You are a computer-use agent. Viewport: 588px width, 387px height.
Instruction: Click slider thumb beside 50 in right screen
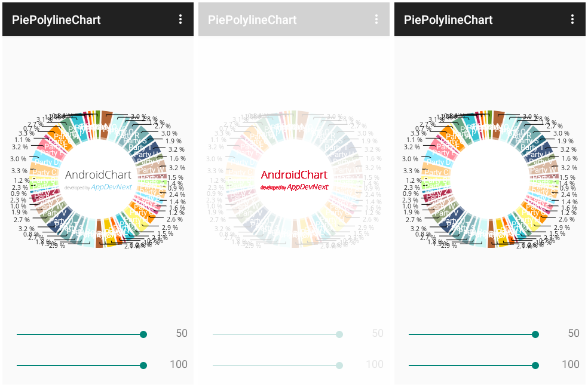click(x=535, y=334)
